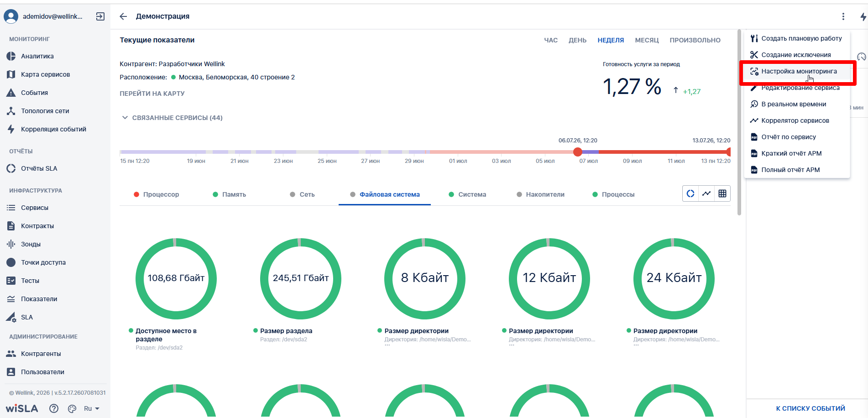Choose ПРОИЗВОЛЬНО custom period
Viewport: 868px width, 418px height.
coord(695,40)
